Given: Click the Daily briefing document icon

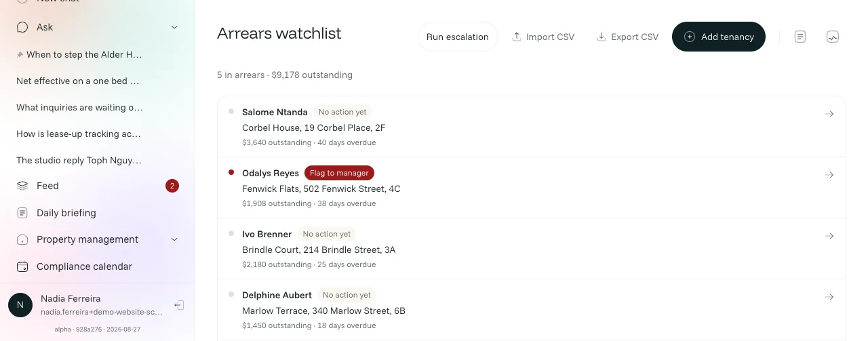Looking at the screenshot, I should [22, 213].
